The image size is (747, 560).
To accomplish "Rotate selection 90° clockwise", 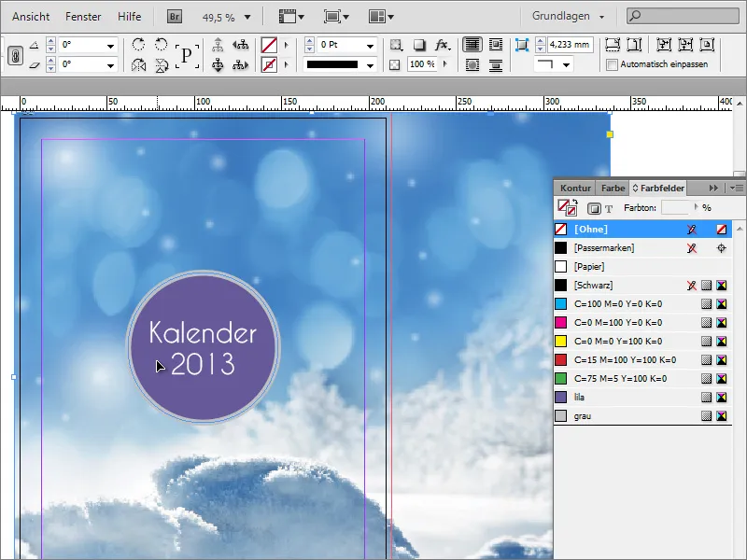I will (138, 45).
